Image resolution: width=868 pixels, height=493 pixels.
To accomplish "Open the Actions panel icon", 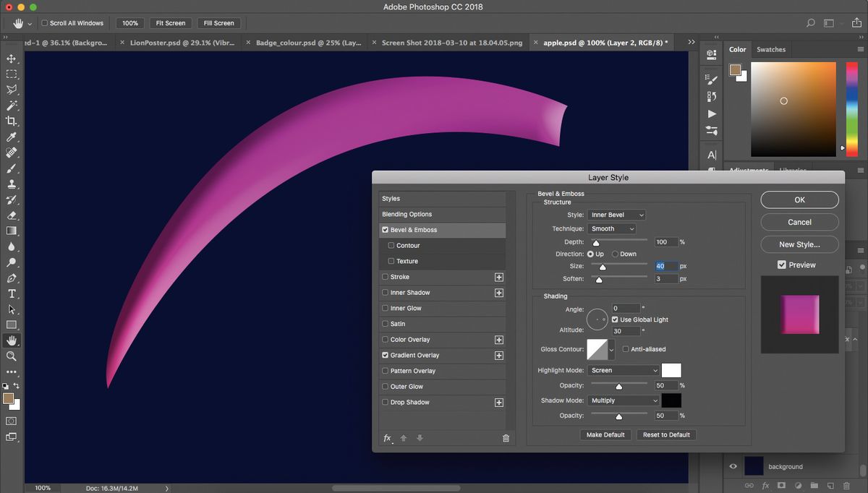I will pyautogui.click(x=711, y=113).
